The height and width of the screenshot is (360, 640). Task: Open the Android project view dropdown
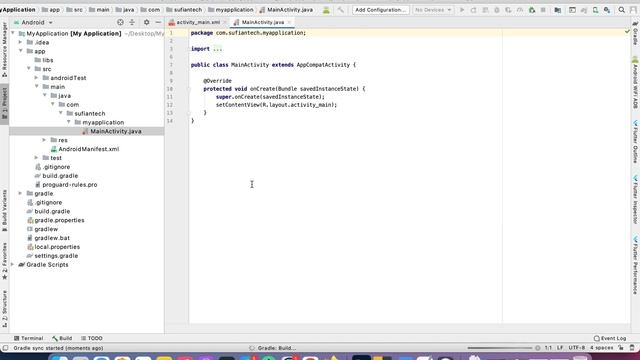tap(33, 22)
